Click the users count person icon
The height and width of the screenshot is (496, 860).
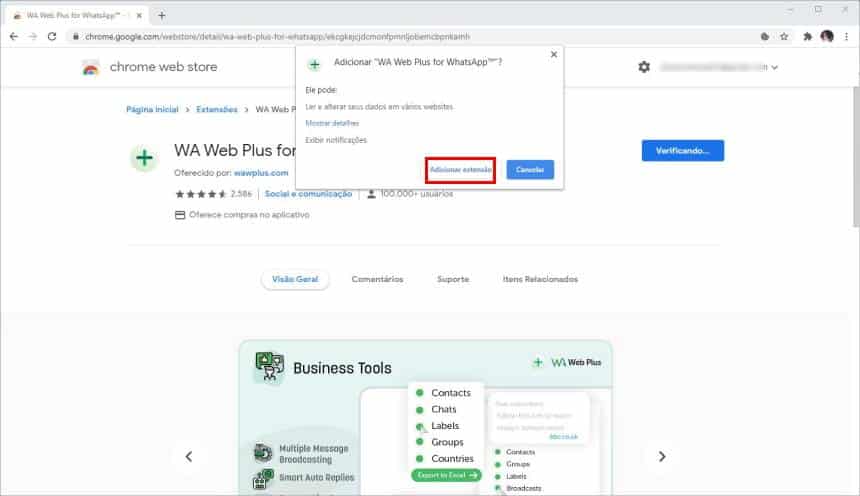371,194
